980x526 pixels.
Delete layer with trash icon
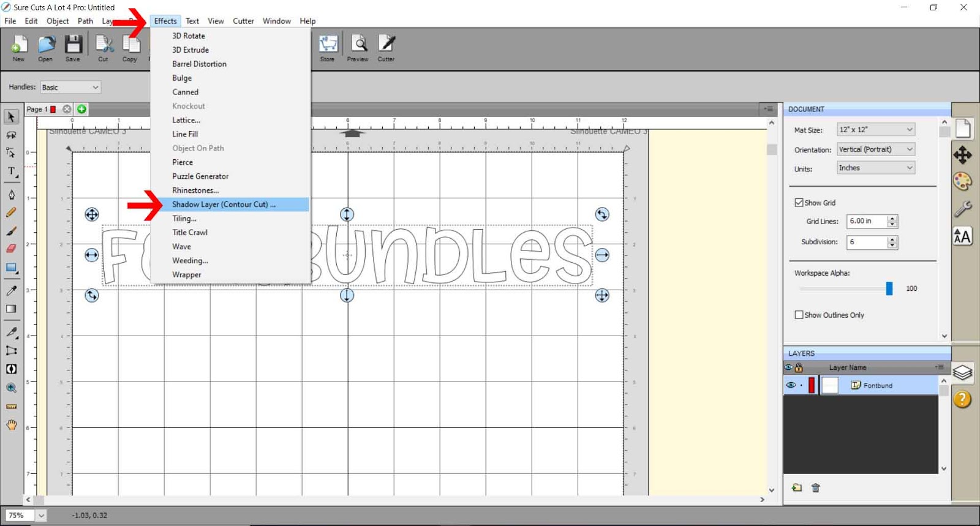tap(815, 487)
